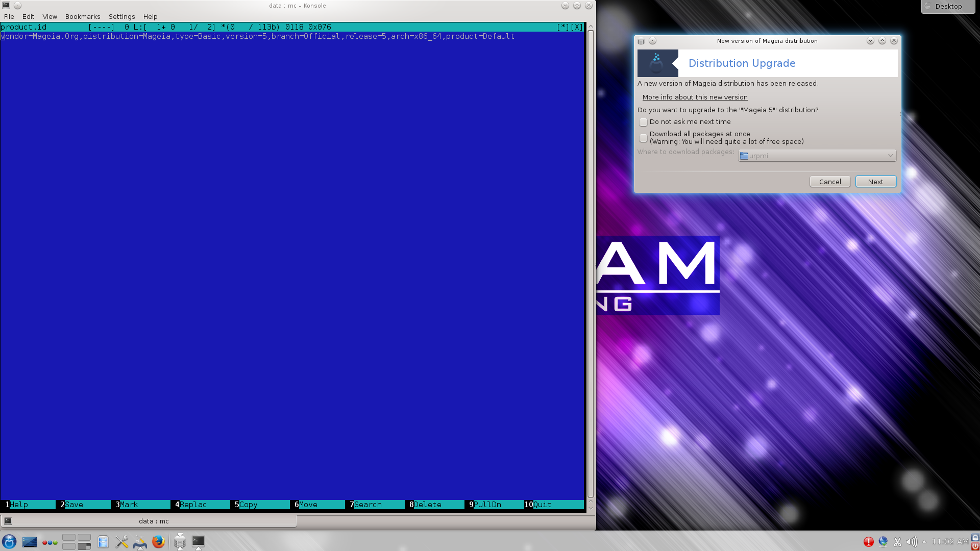Open the 'More info about this new version' link
This screenshot has width=980, height=551.
point(695,97)
